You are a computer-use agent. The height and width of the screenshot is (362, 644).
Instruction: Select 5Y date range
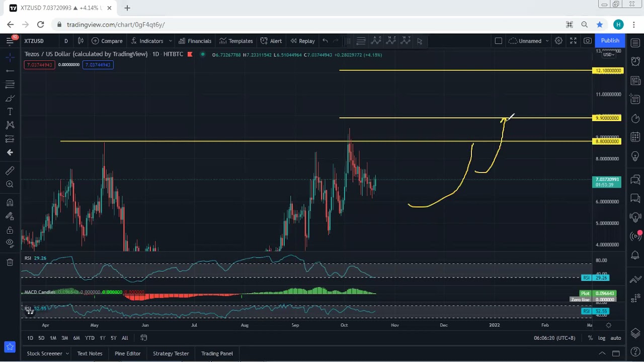(113, 338)
